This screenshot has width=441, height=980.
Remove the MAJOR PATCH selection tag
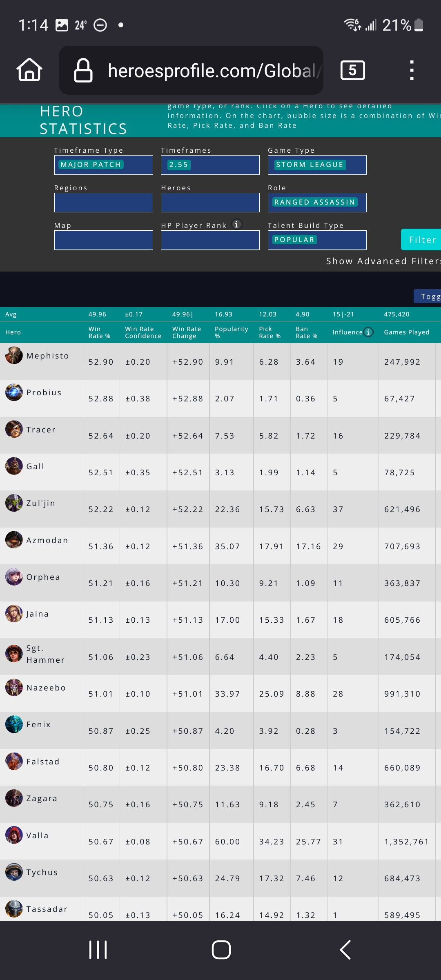(x=91, y=165)
